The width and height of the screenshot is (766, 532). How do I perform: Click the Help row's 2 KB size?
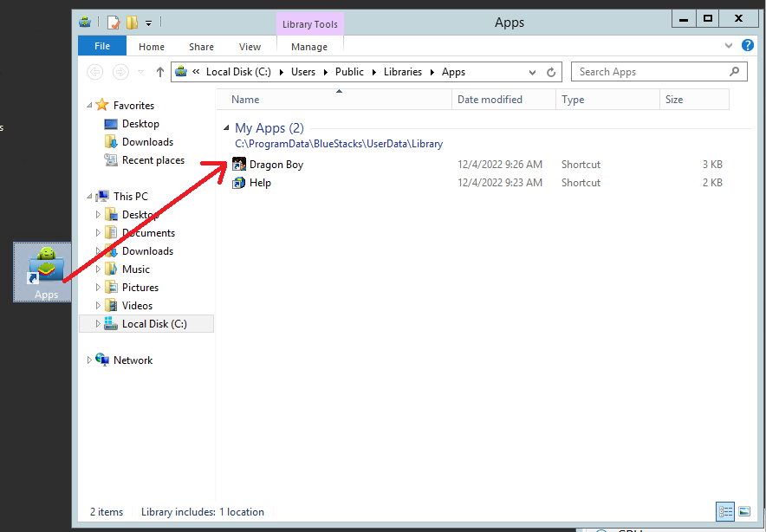712,183
